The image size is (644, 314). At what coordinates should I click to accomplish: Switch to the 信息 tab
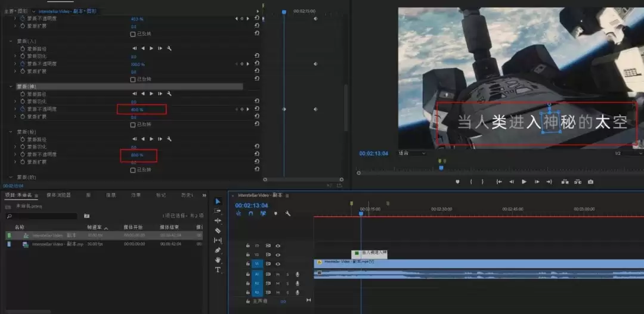click(x=111, y=195)
